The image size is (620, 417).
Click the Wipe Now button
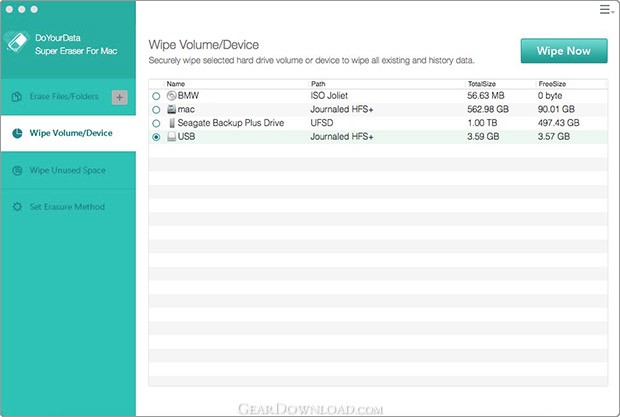[x=564, y=51]
